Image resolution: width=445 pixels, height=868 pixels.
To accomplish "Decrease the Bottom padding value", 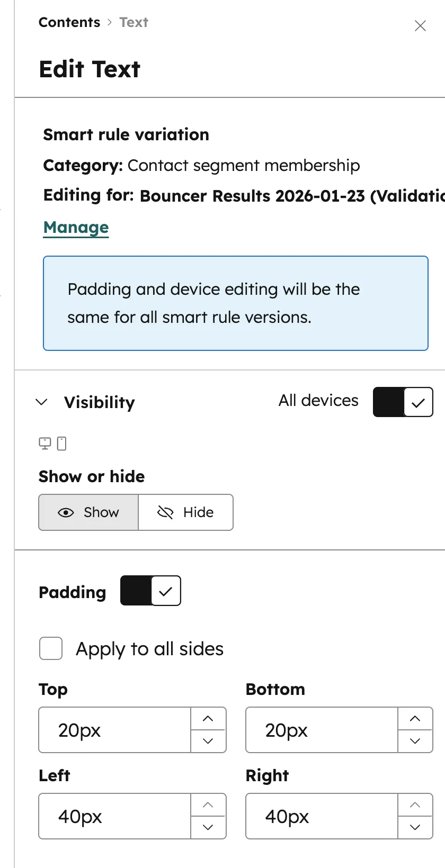I will coord(415,741).
